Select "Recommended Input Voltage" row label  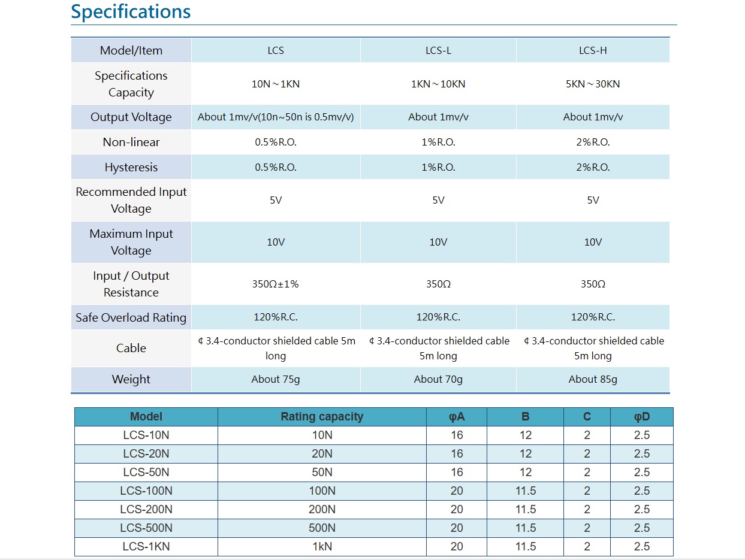(131, 200)
